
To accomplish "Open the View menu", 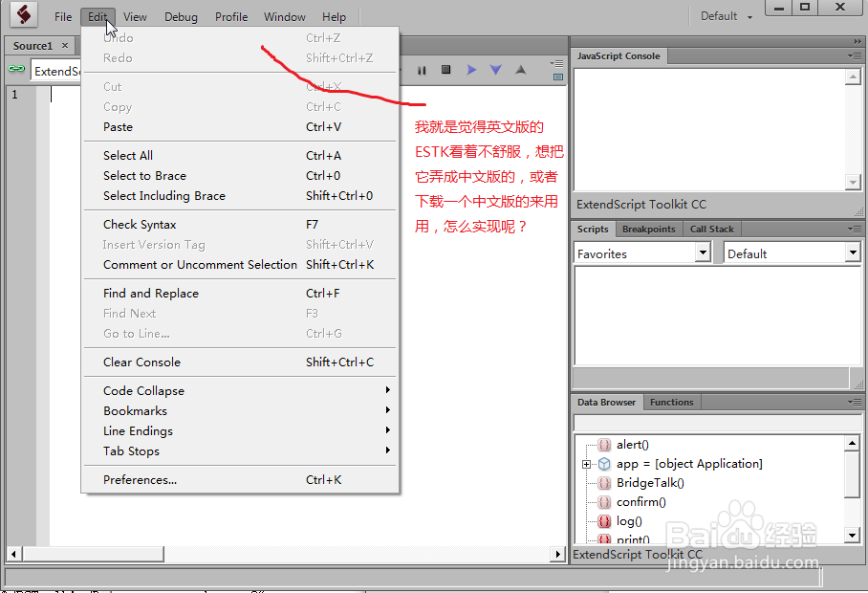I will [x=135, y=17].
